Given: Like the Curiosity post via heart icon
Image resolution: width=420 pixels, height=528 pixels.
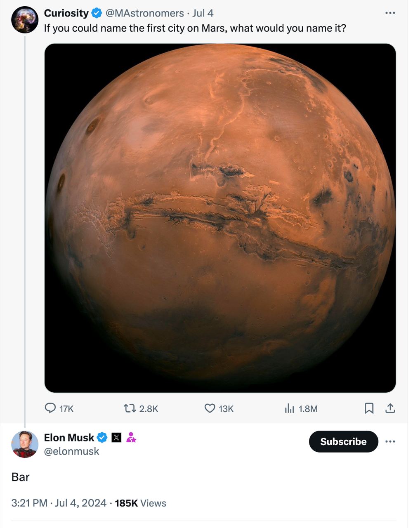Looking at the screenshot, I should click(210, 408).
